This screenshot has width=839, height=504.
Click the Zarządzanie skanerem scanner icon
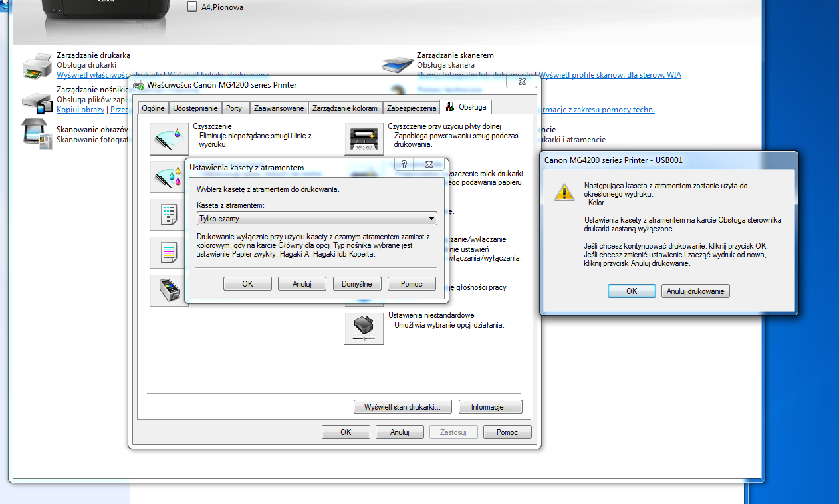click(x=397, y=65)
